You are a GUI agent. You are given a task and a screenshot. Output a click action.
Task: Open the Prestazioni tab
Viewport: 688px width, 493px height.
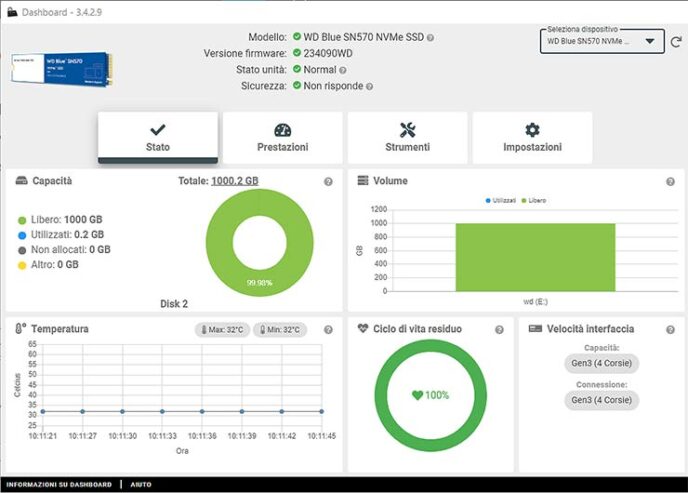pyautogui.click(x=282, y=138)
